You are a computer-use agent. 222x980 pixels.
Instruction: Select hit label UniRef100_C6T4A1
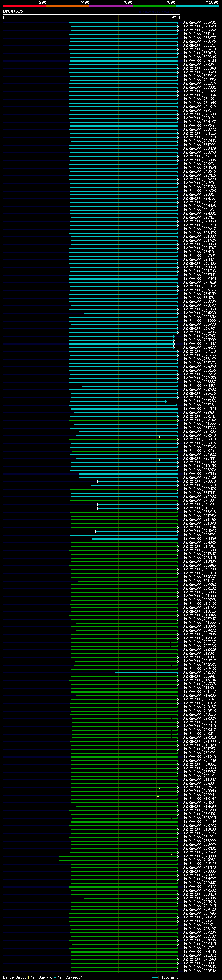[x=199, y=34]
